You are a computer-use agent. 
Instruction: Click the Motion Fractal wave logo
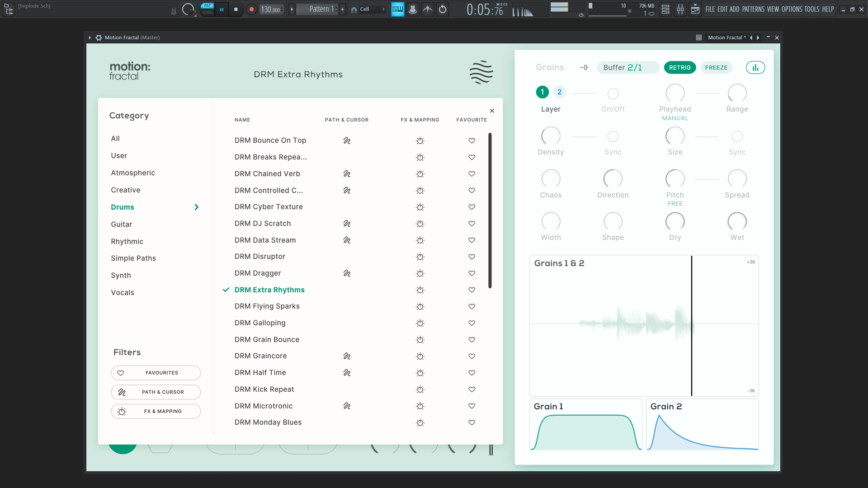(x=481, y=72)
